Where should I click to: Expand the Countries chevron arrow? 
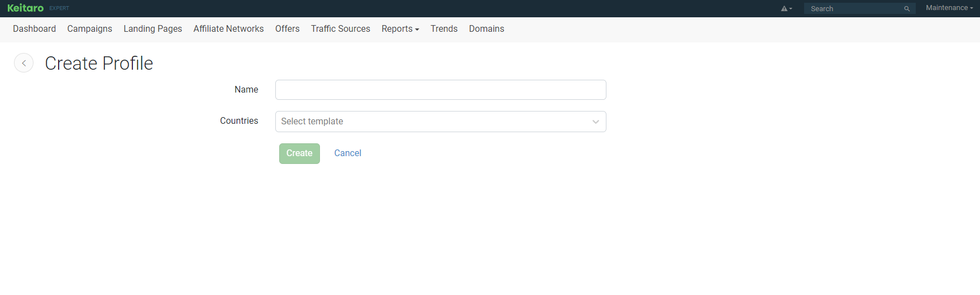point(596,122)
